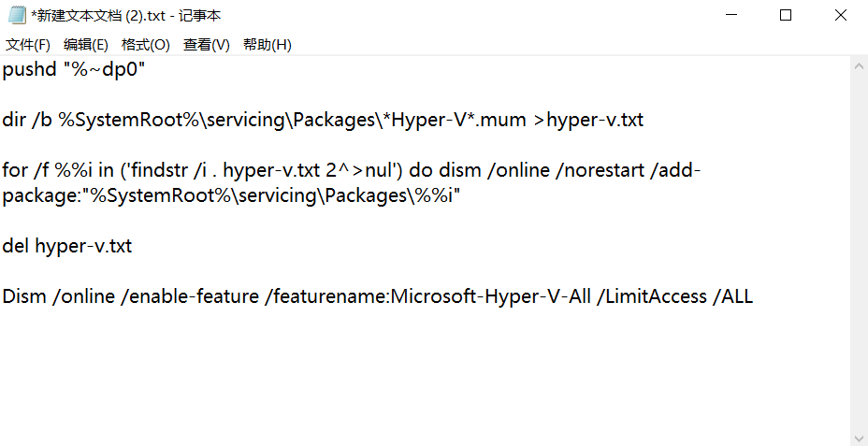
Task: Click the Notepad icon in title bar
Action: tap(16, 16)
